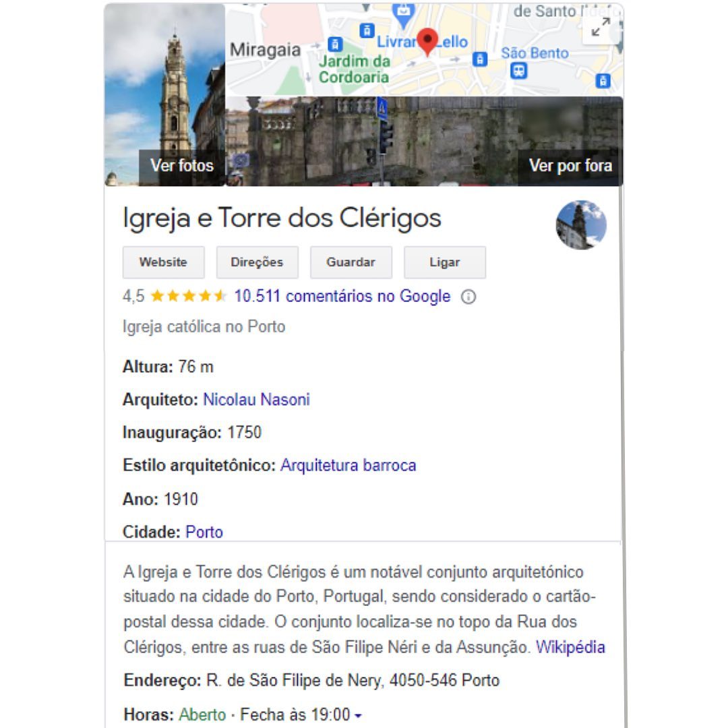Open the Wikipédia source link
This screenshot has width=728, height=728.
(570, 647)
